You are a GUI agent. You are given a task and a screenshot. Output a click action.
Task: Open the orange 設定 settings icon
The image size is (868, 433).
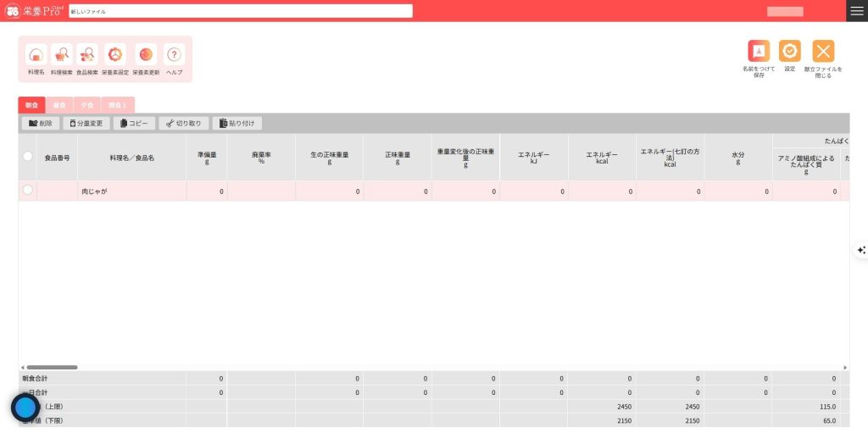[789, 51]
